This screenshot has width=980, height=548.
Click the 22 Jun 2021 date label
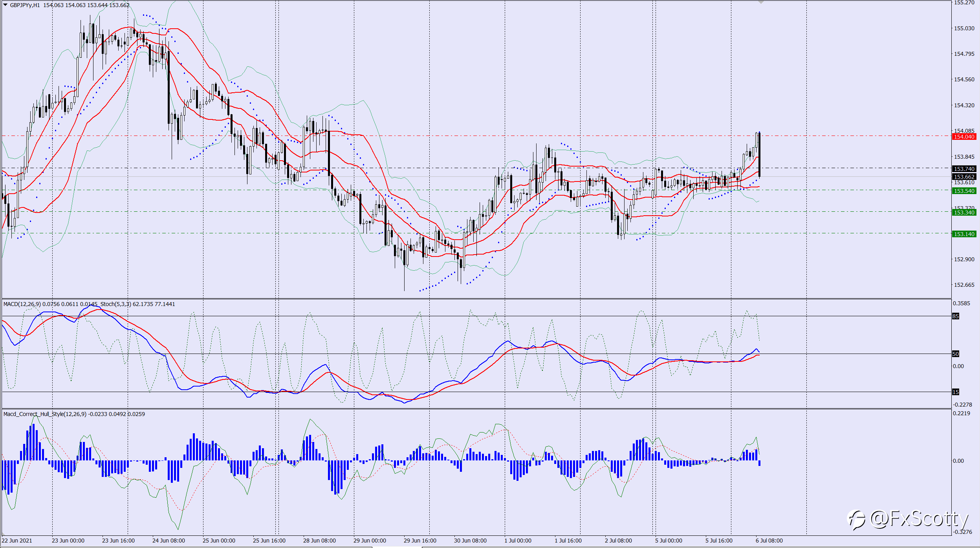pos(17,541)
